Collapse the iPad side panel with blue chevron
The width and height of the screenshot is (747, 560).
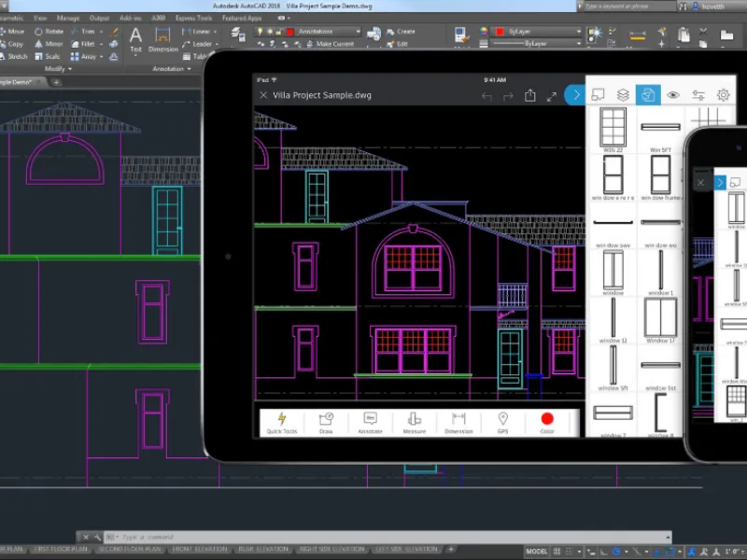[575, 95]
